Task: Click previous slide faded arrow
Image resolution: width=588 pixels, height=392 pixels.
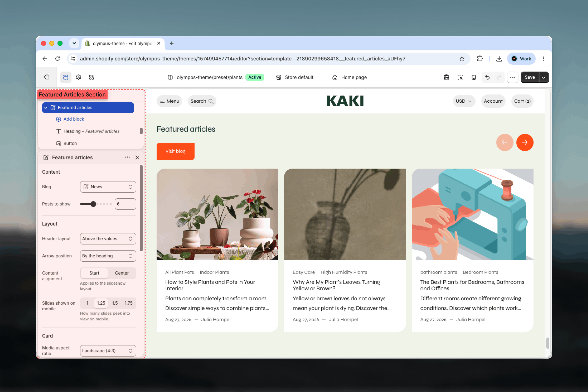Action: click(504, 143)
